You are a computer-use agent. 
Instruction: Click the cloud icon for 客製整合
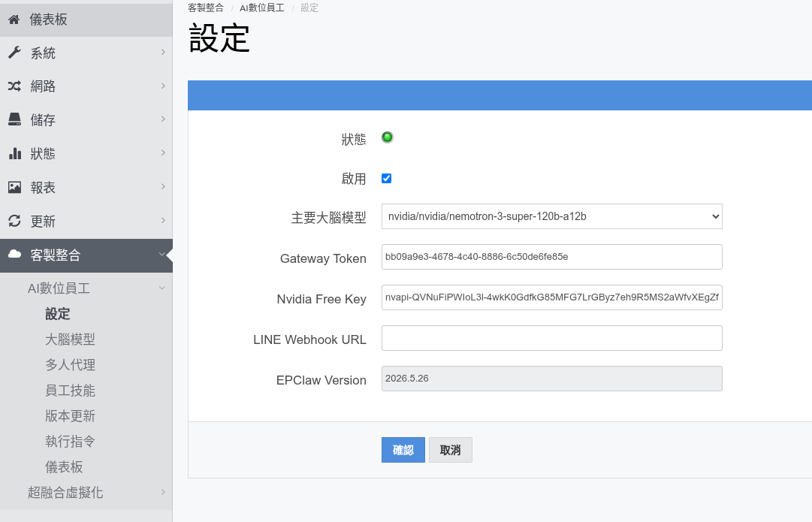click(x=14, y=254)
